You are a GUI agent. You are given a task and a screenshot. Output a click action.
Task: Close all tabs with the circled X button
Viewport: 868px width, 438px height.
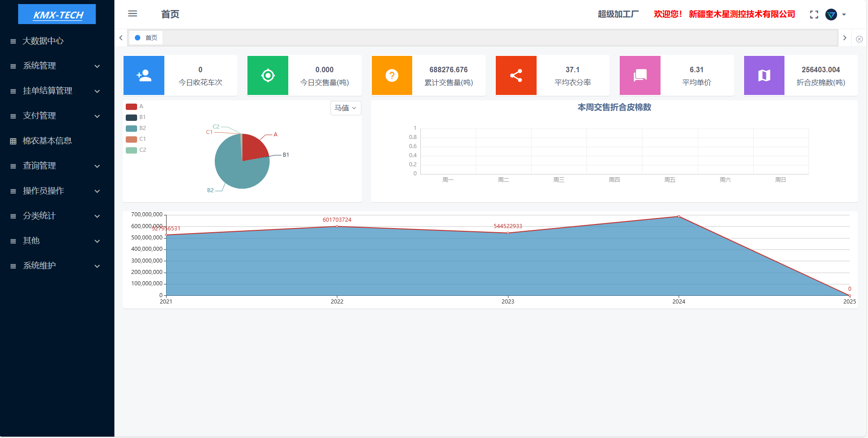859,39
